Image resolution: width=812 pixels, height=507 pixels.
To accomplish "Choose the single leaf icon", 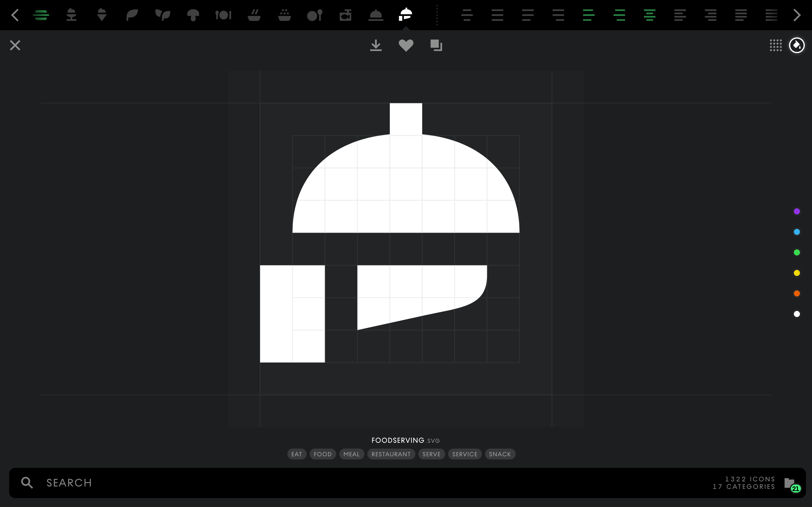I will 132,15.
